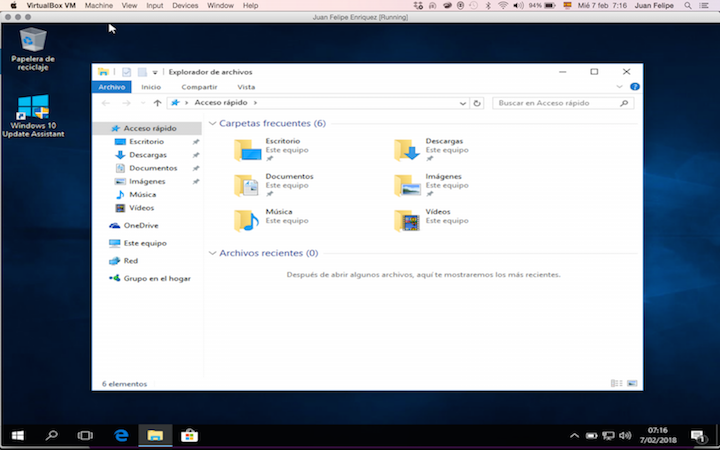Open the address bar history dropdown
Image resolution: width=720 pixels, height=450 pixels.
(462, 103)
